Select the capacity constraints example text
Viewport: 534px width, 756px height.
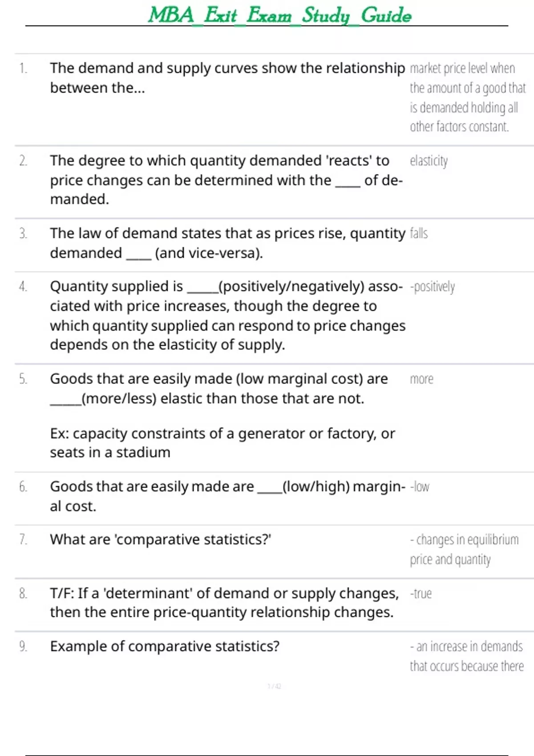[x=222, y=442]
